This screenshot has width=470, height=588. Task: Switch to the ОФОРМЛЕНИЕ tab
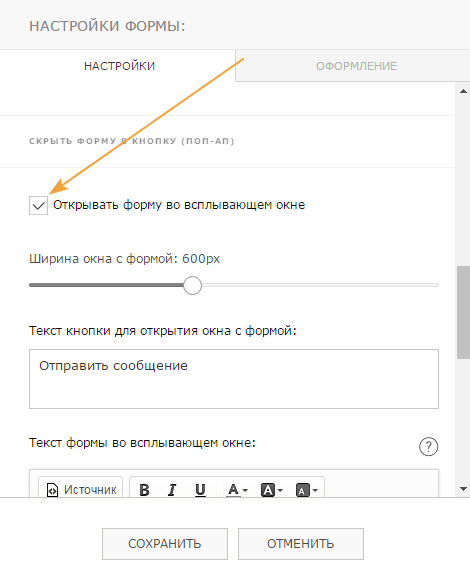pos(356,66)
